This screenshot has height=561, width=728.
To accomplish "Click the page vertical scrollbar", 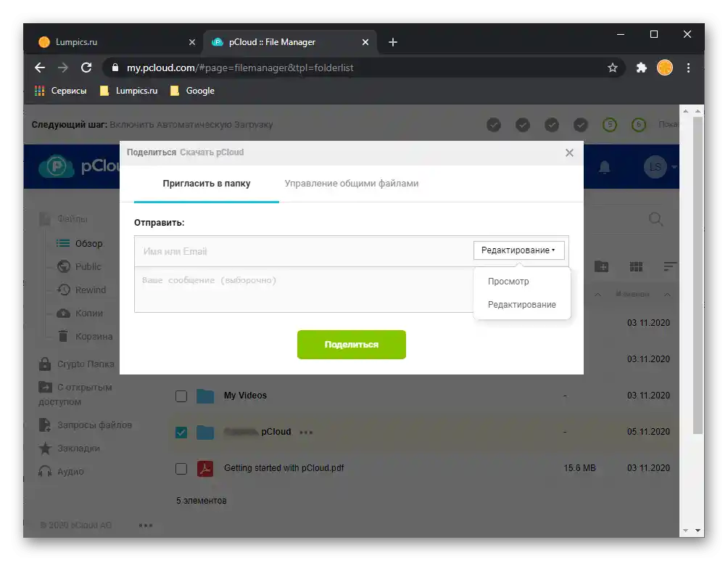I will point(698,275).
